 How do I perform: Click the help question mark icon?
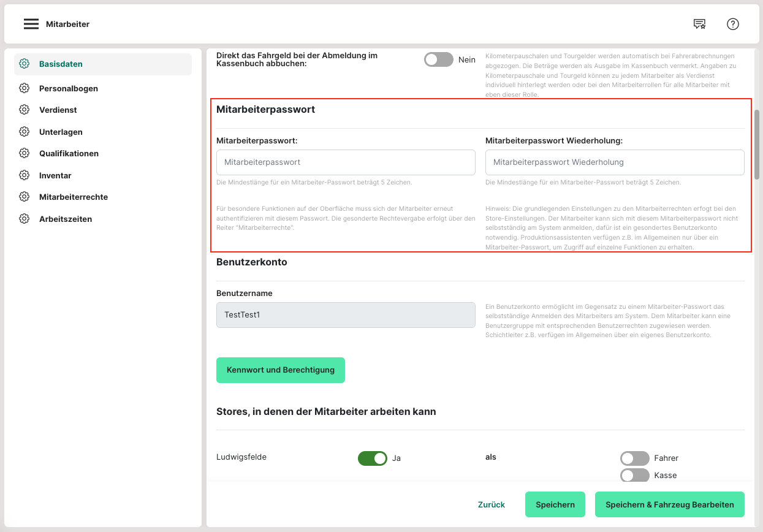pyautogui.click(x=732, y=24)
